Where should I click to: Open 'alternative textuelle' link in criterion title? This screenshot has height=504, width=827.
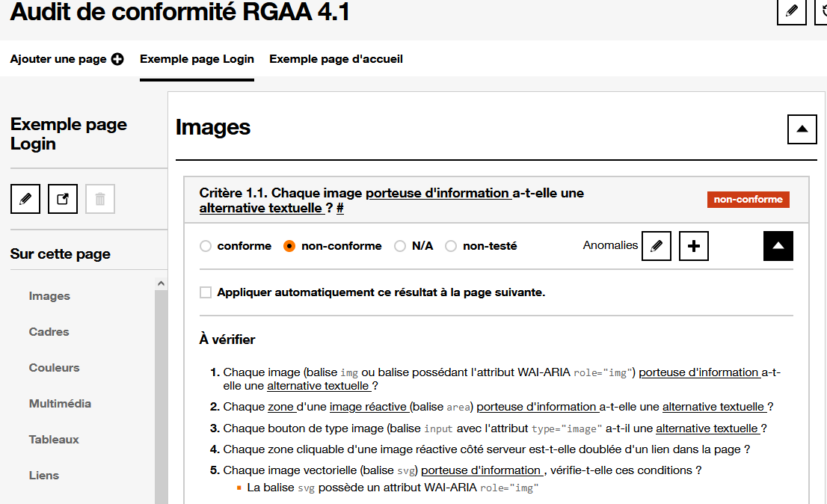point(261,209)
